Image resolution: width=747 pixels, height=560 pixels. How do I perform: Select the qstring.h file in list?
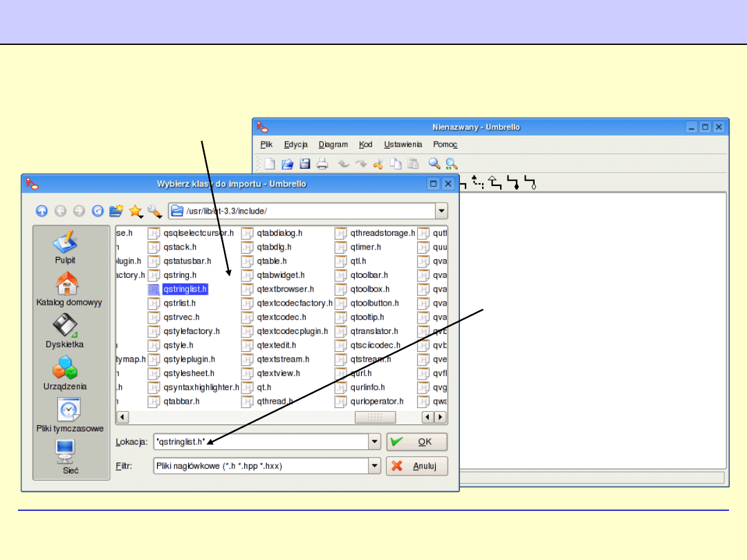pos(179,275)
